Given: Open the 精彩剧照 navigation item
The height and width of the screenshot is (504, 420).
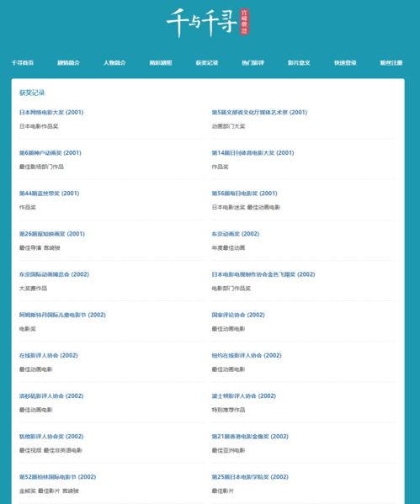Looking at the screenshot, I should click(161, 62).
